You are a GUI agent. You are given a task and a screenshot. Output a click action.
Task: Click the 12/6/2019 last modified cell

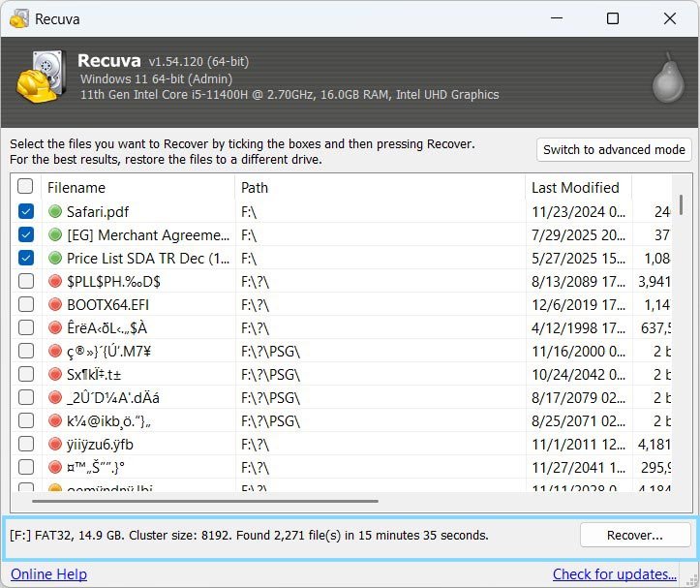click(x=578, y=305)
